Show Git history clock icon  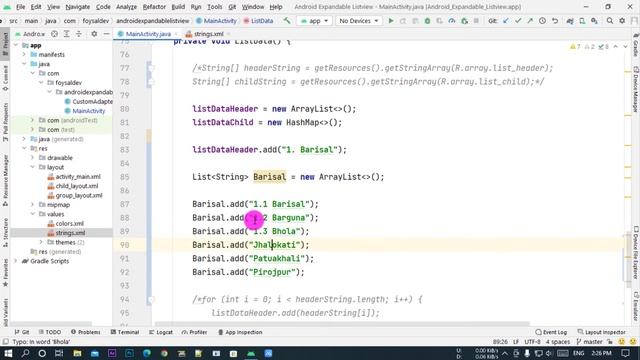[542, 21]
